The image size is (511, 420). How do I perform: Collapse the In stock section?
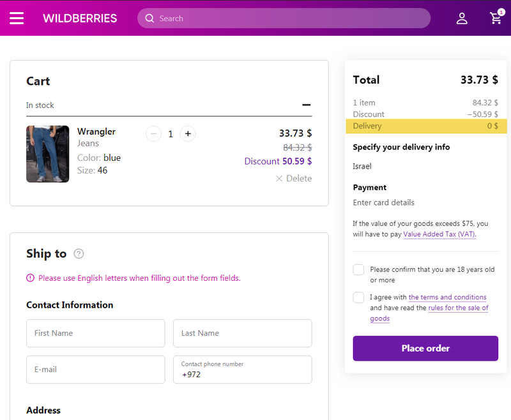coord(307,105)
